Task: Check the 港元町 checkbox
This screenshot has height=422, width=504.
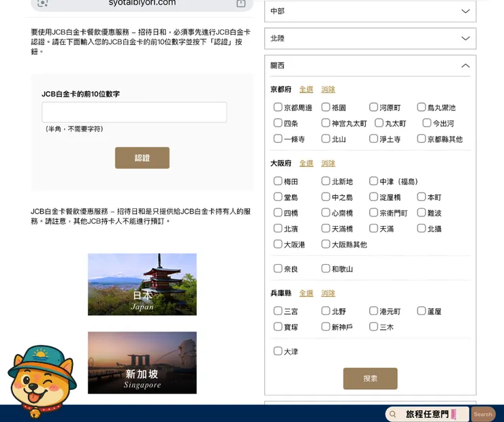Action: coord(373,310)
